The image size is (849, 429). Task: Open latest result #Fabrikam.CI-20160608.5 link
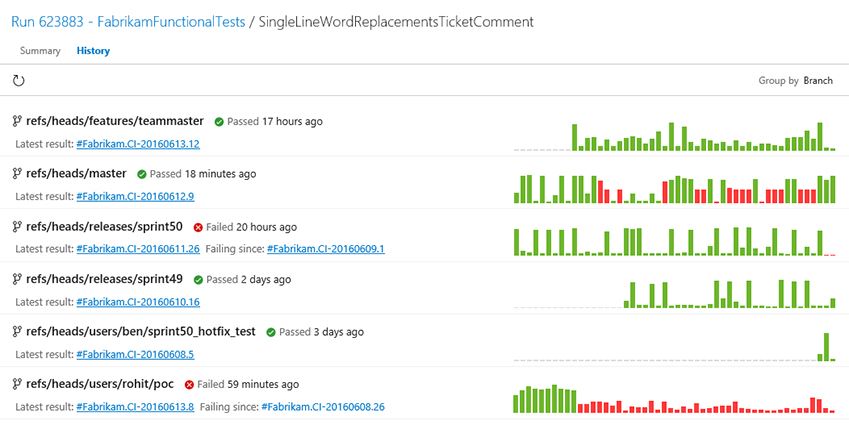(x=135, y=354)
